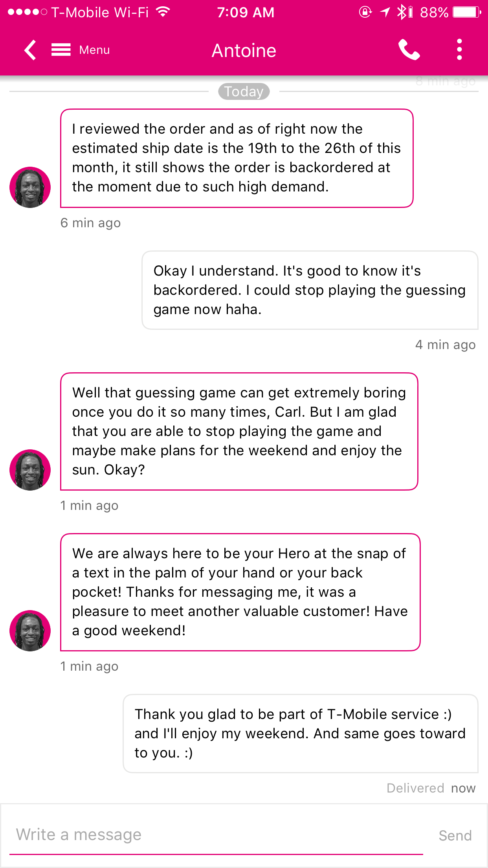The width and height of the screenshot is (488, 868).
Task: Tap Antoine's avatar beside the guessing game message
Action: coord(30,470)
